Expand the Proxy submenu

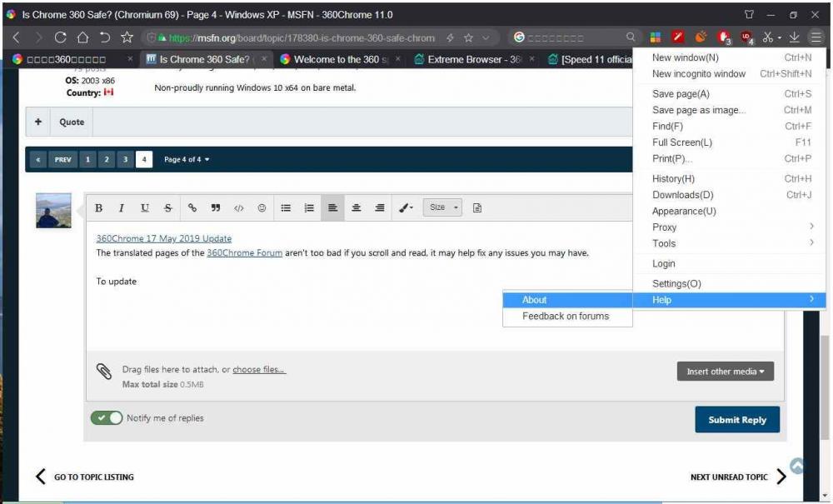click(729, 227)
